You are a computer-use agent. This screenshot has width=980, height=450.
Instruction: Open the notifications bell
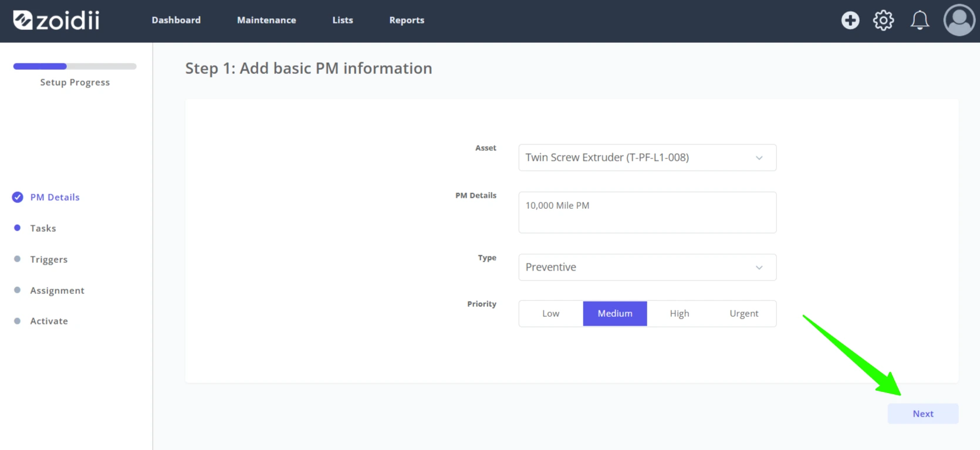[x=920, y=21]
